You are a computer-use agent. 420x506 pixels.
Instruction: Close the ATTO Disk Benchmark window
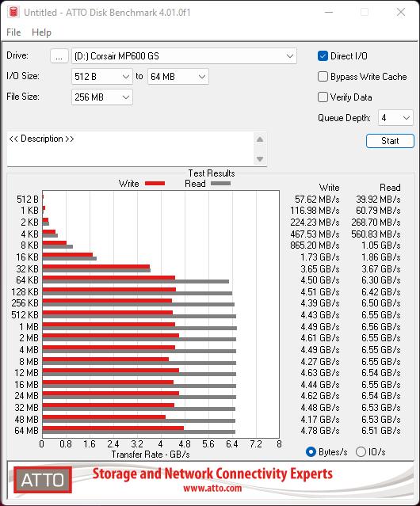pyautogui.click(x=401, y=12)
